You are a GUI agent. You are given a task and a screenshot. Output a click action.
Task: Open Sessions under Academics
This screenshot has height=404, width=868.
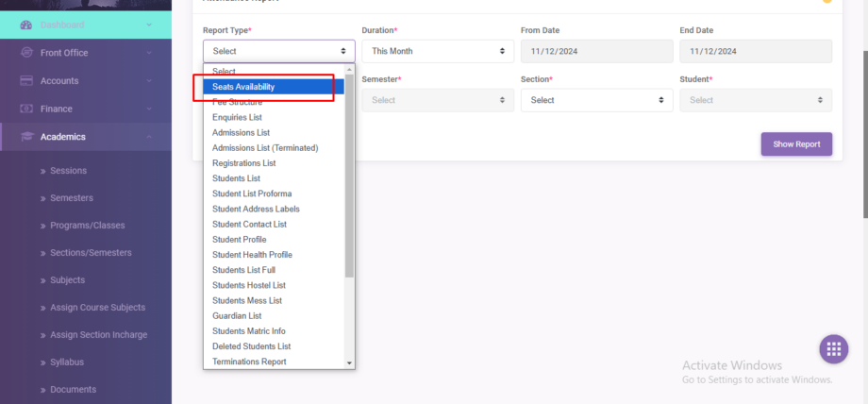[x=68, y=171]
